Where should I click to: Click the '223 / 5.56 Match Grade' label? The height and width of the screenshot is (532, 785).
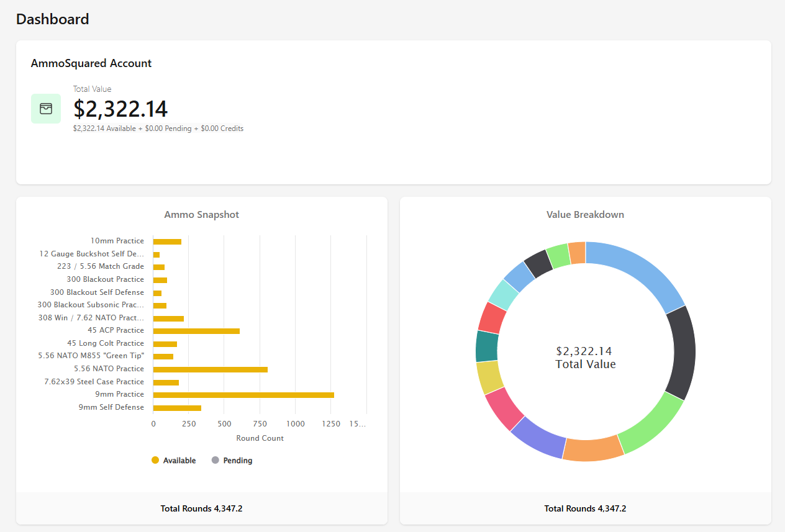click(x=101, y=266)
